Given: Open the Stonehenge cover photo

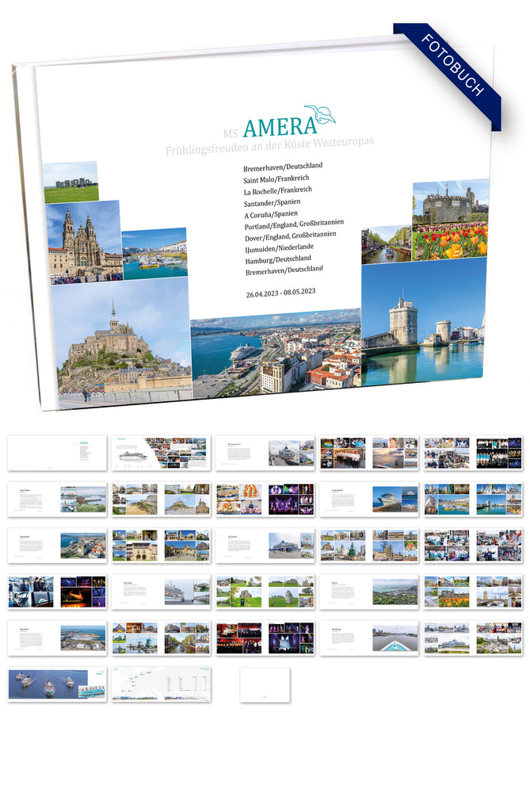Looking at the screenshot, I should coord(71,182).
